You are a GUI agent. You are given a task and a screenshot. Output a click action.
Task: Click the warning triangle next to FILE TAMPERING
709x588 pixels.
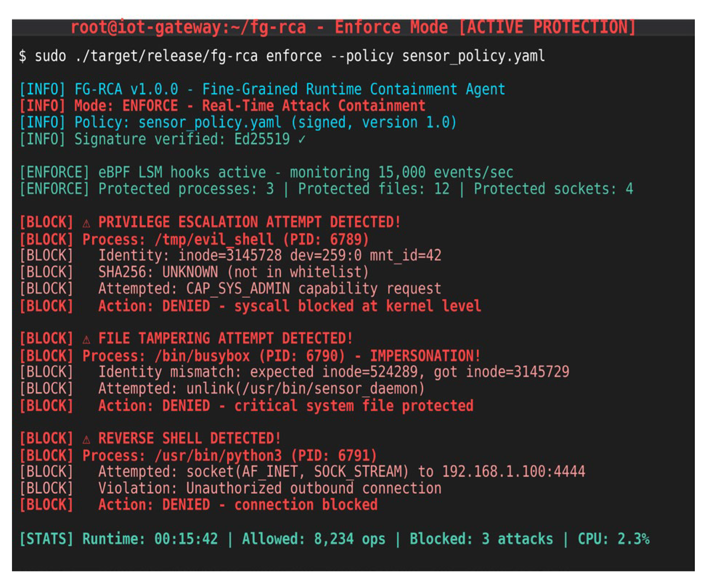(86, 340)
